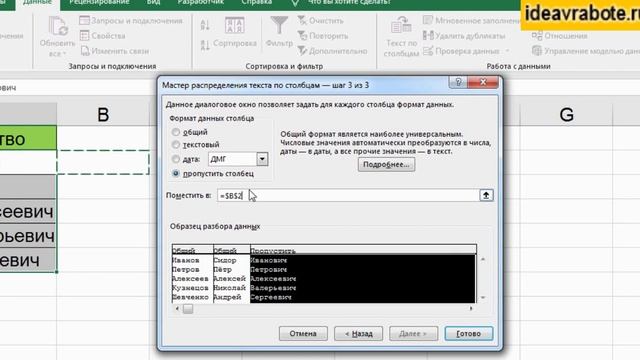
Task: Select the общий format radio button
Action: click(176, 132)
